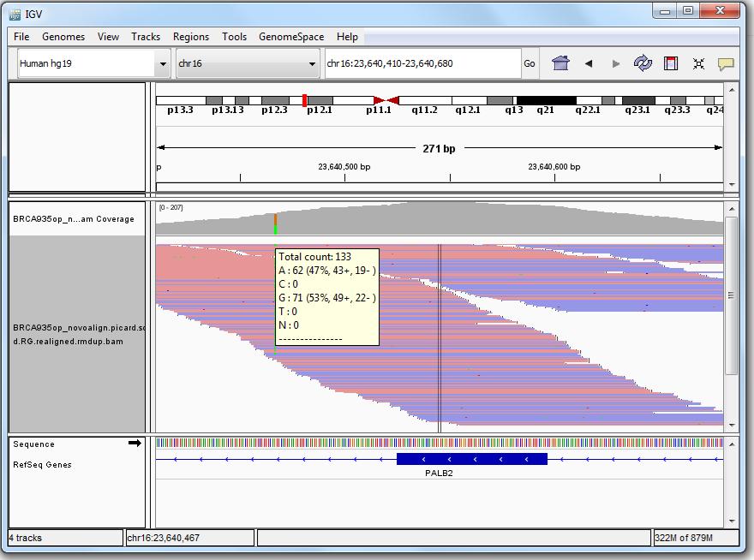754x560 pixels.
Task: Click the 271 bp span label
Action: pos(439,148)
